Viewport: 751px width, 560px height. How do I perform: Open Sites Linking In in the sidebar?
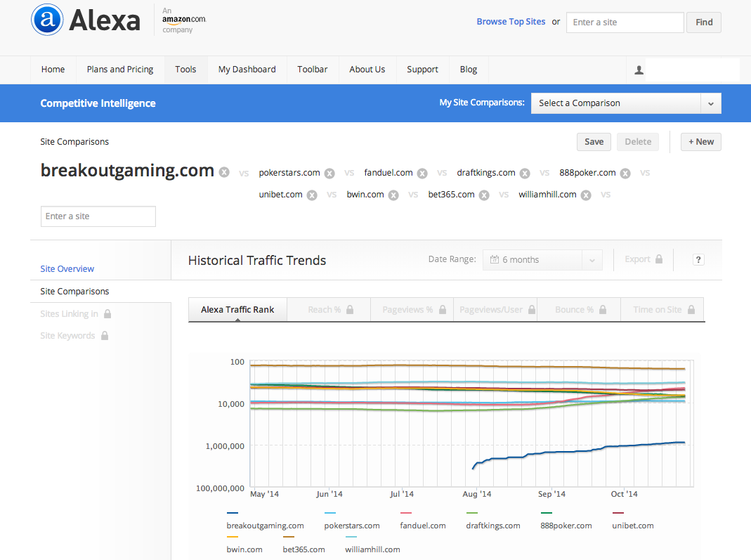coord(69,314)
